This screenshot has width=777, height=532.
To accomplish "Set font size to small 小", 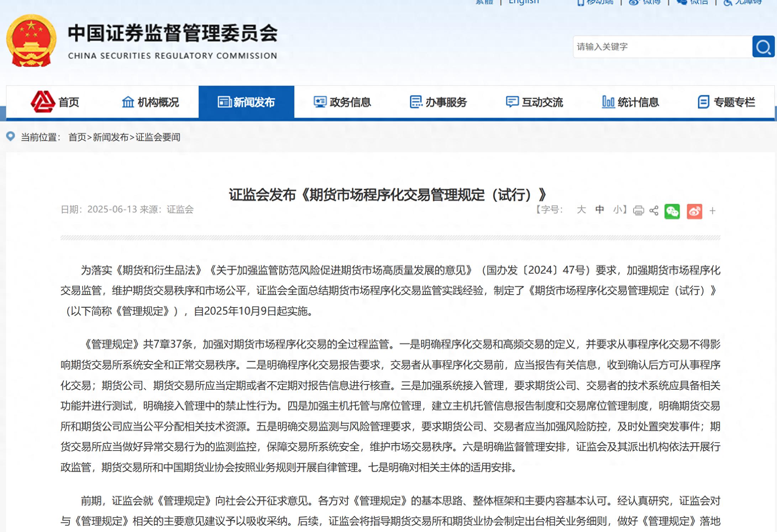I will point(618,210).
